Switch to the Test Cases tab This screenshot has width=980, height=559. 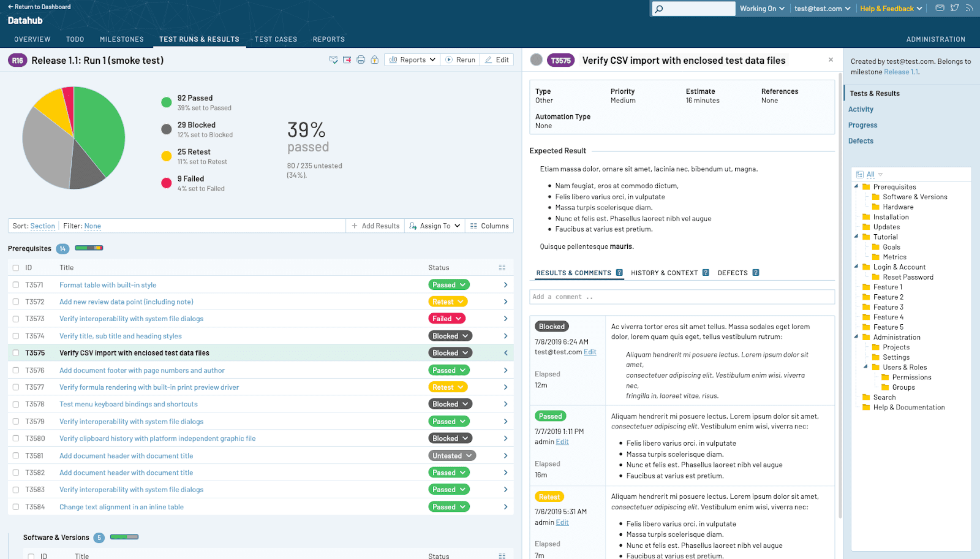tap(276, 39)
